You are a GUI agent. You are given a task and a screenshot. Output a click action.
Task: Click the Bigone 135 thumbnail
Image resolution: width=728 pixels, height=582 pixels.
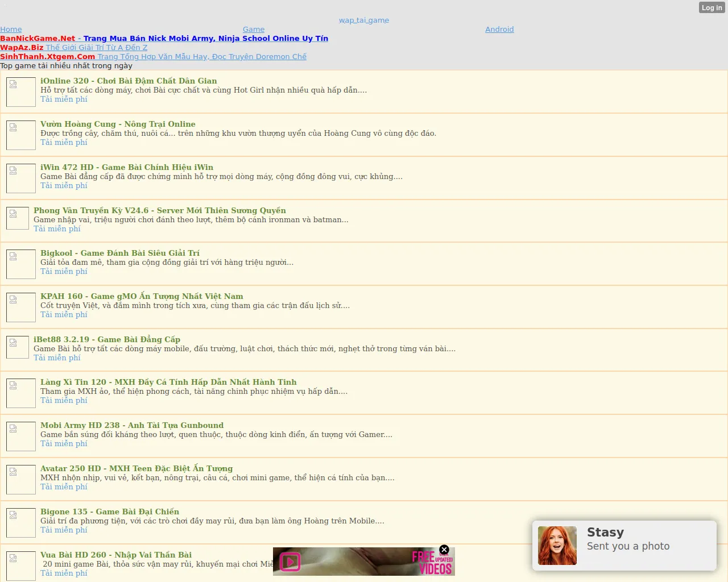[x=21, y=523]
